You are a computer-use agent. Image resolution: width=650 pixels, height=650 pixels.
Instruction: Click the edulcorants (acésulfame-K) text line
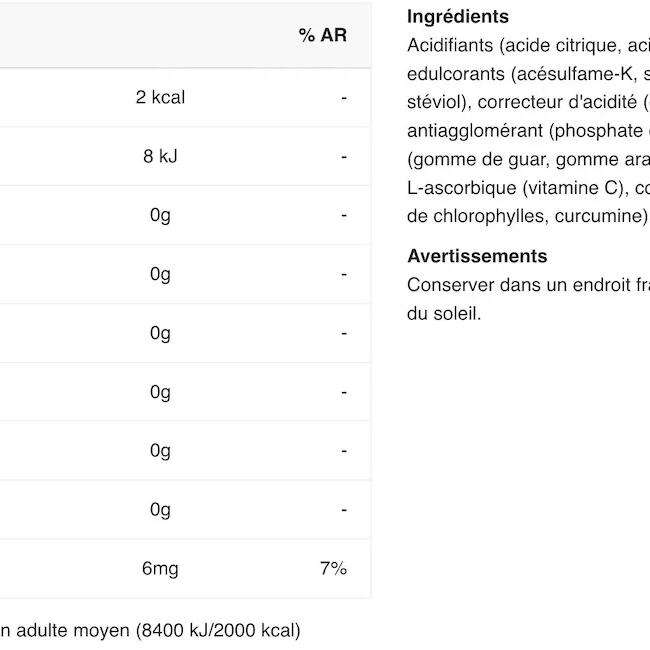(x=528, y=73)
